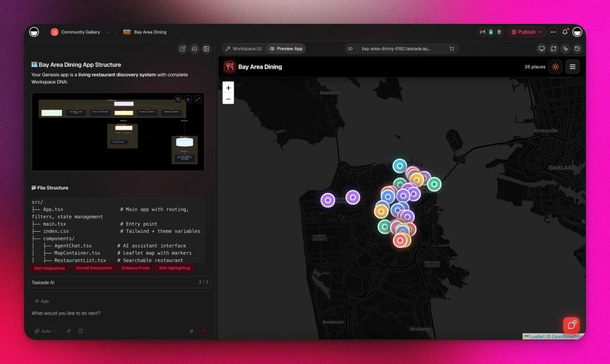Start a new chat with compose icon
Screen dimensions: 610x364
182,49
